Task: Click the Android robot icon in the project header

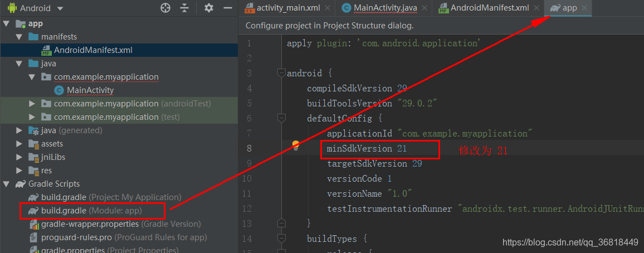Action: [x=12, y=8]
